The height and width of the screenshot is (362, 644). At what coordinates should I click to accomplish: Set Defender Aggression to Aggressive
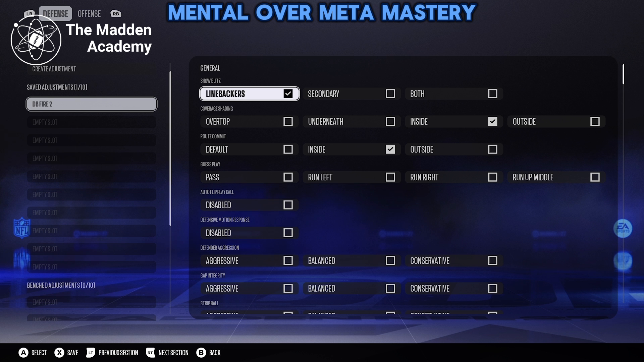pyautogui.click(x=250, y=261)
